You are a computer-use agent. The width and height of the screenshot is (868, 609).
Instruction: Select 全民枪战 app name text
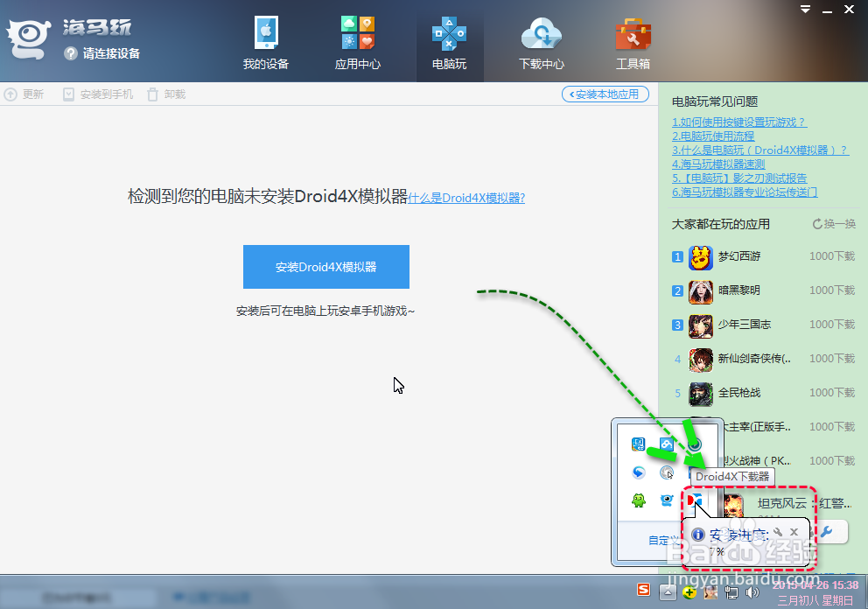pyautogui.click(x=739, y=393)
